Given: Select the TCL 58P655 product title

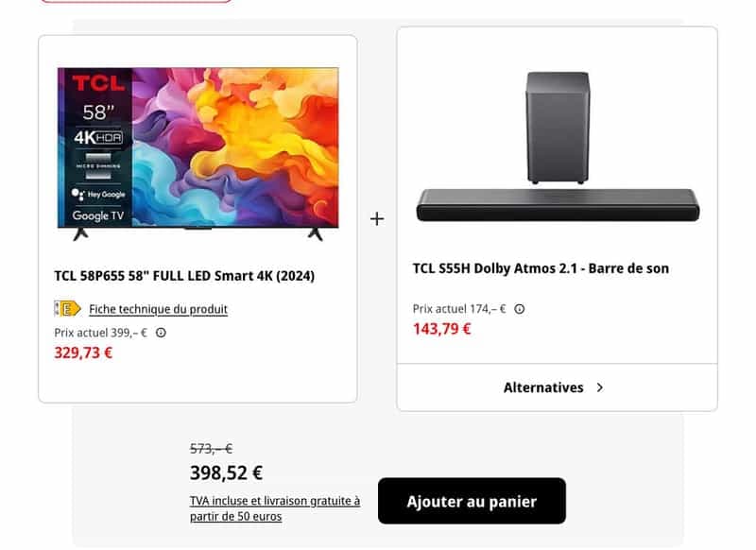Looking at the screenshot, I should point(186,275).
